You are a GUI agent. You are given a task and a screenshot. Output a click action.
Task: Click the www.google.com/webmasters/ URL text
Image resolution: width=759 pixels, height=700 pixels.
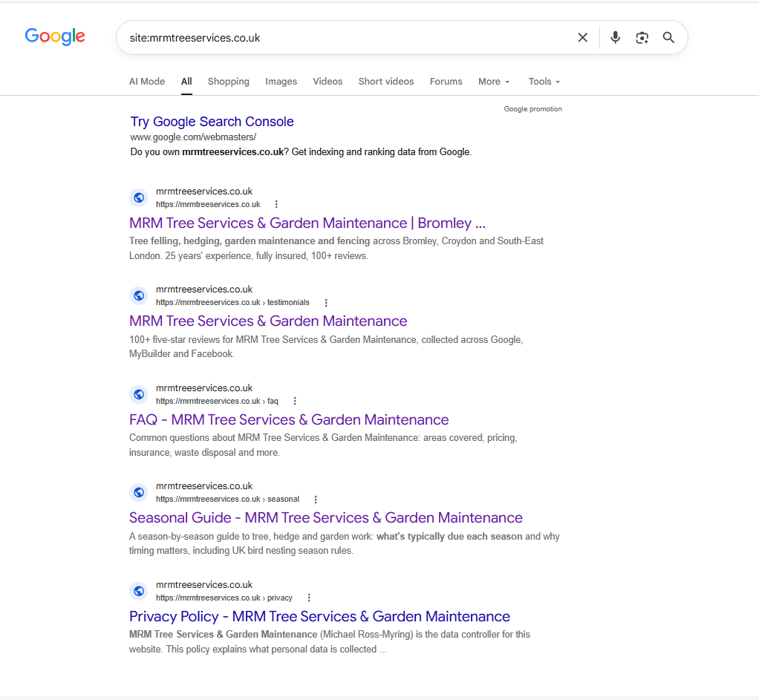tap(193, 137)
